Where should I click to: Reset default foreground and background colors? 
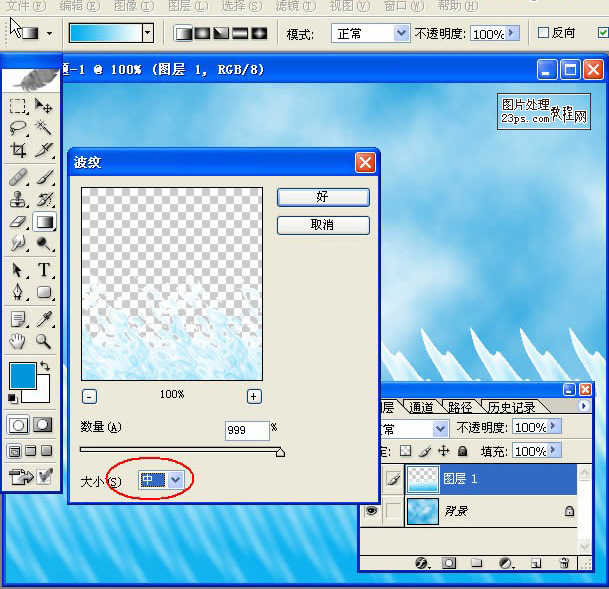12,398
